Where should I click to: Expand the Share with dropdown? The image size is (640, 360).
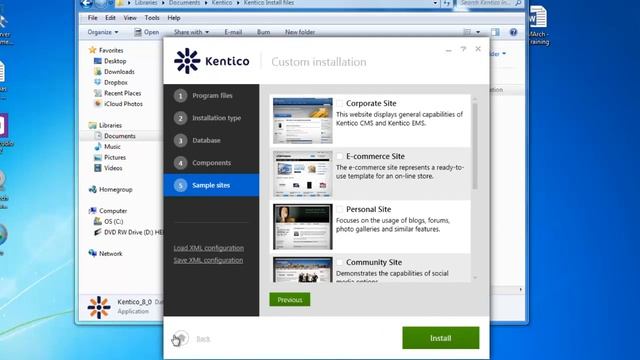click(191, 32)
